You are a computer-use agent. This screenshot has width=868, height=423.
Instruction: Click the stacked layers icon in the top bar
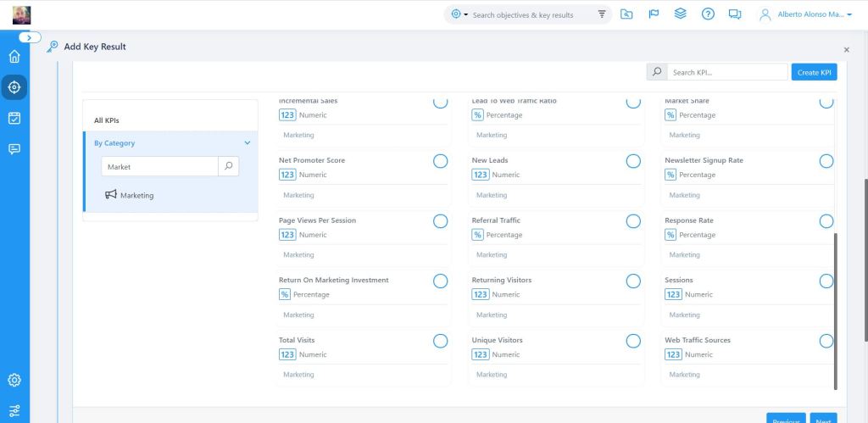pos(680,14)
